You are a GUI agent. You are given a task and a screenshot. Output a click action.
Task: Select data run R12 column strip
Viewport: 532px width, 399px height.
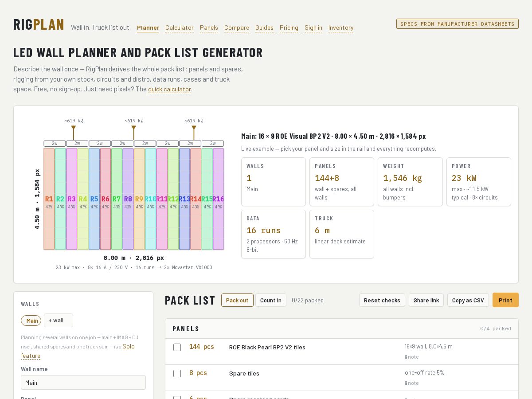[x=173, y=199]
